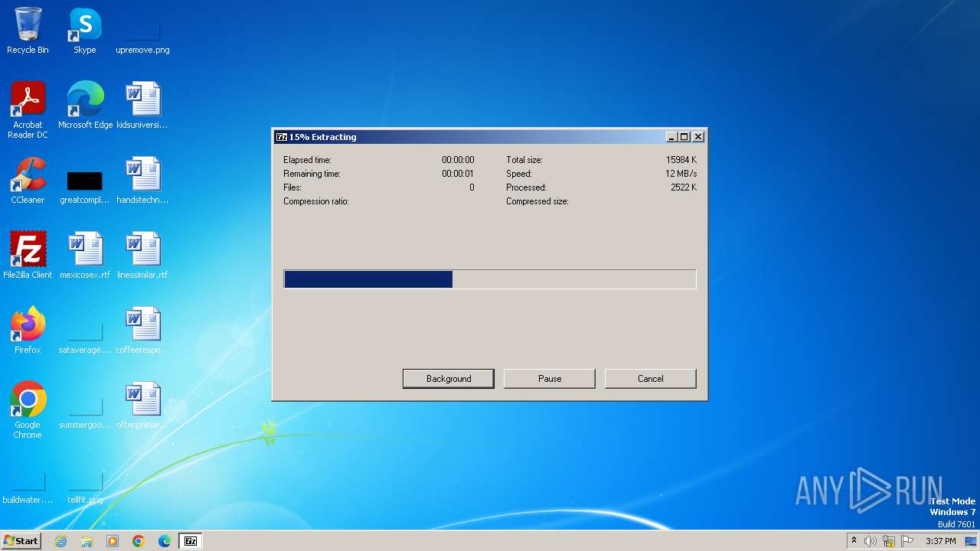The height and width of the screenshot is (551, 980).
Task: Open the Action Center flag icon
Action: 907,541
